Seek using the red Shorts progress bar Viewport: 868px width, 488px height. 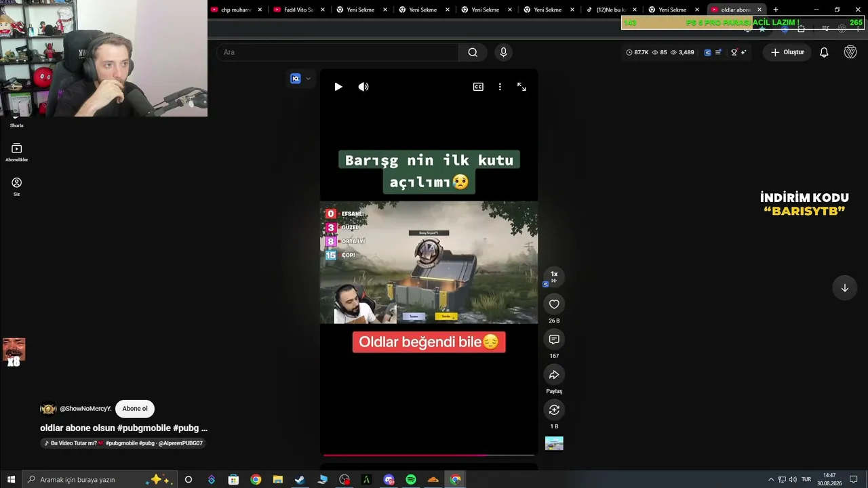point(429,455)
